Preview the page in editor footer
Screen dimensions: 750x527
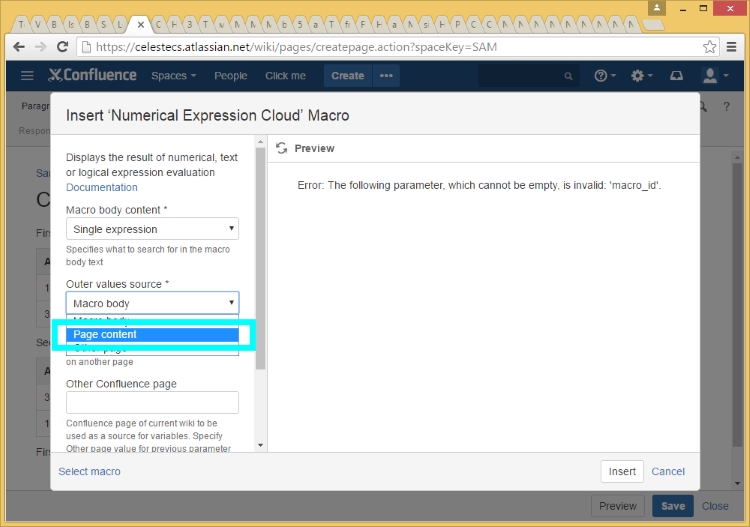(618, 506)
